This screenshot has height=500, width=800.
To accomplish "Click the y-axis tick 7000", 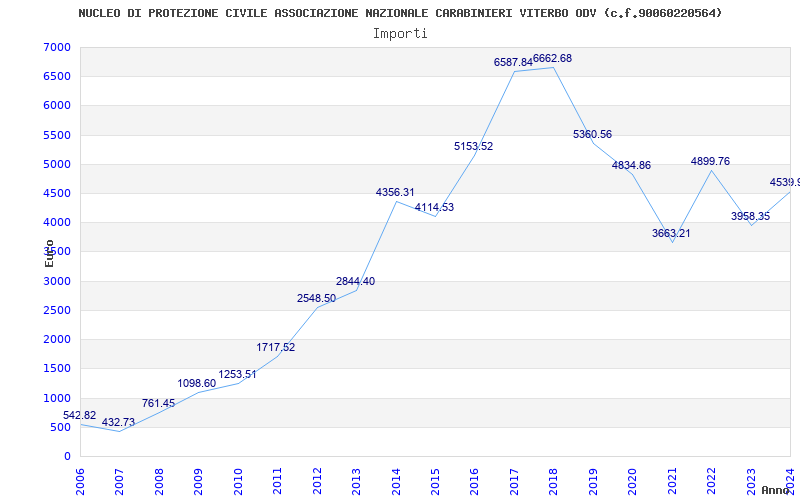I will 57,47.
